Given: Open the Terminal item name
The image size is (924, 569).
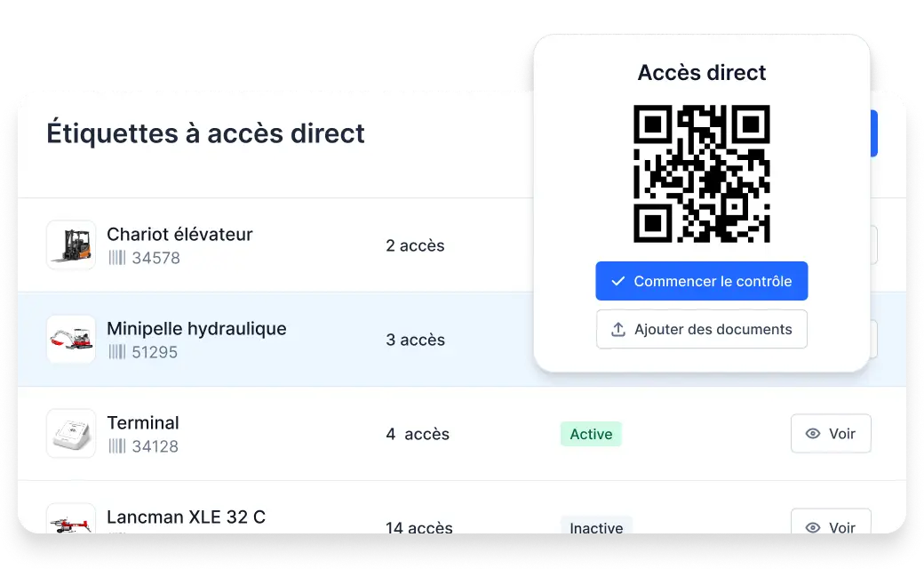Looking at the screenshot, I should click(x=143, y=423).
